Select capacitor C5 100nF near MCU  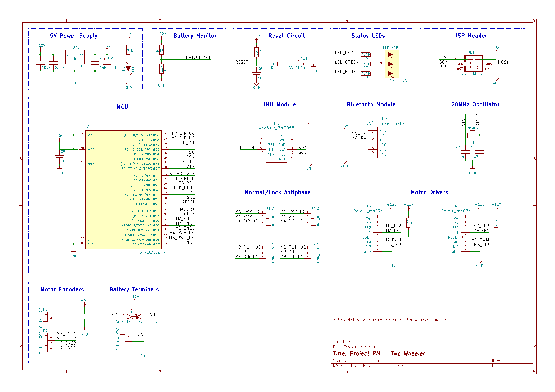(x=59, y=157)
